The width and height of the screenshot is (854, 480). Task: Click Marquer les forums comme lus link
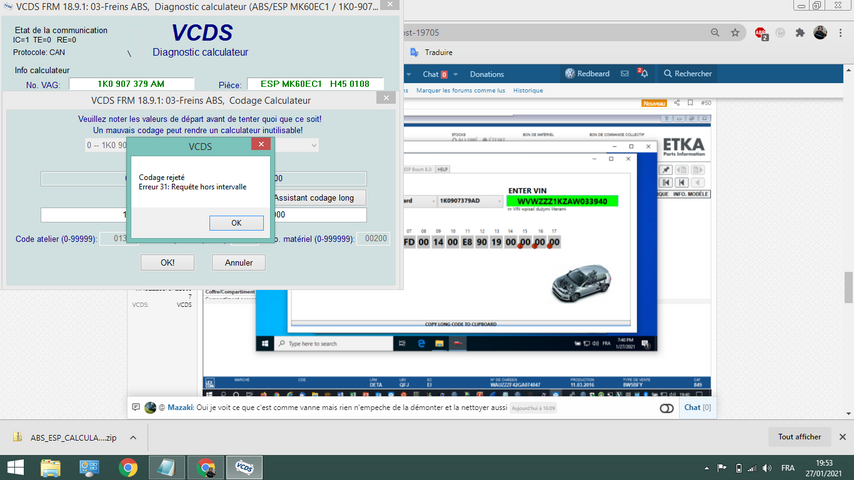click(460, 90)
